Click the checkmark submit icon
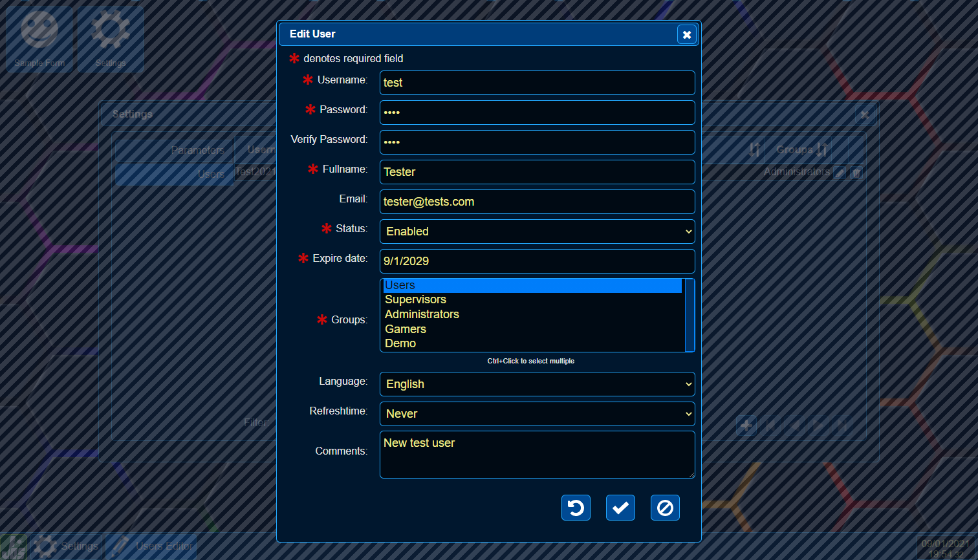The image size is (978, 560). tap(620, 508)
